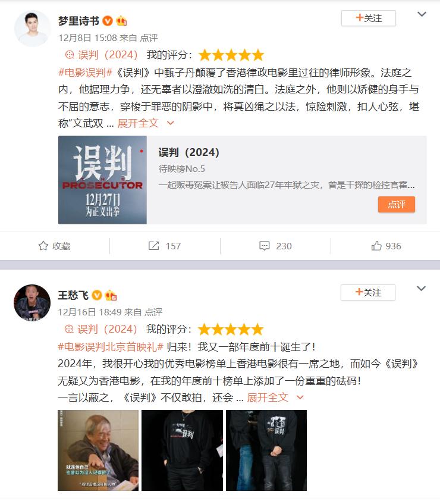Open the username link 王愁飞

point(73,295)
